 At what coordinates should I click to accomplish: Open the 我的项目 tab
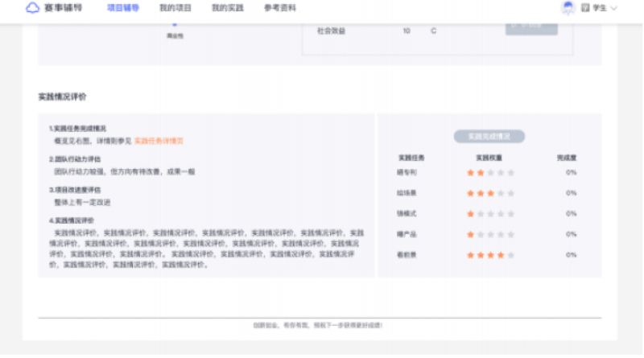point(175,8)
